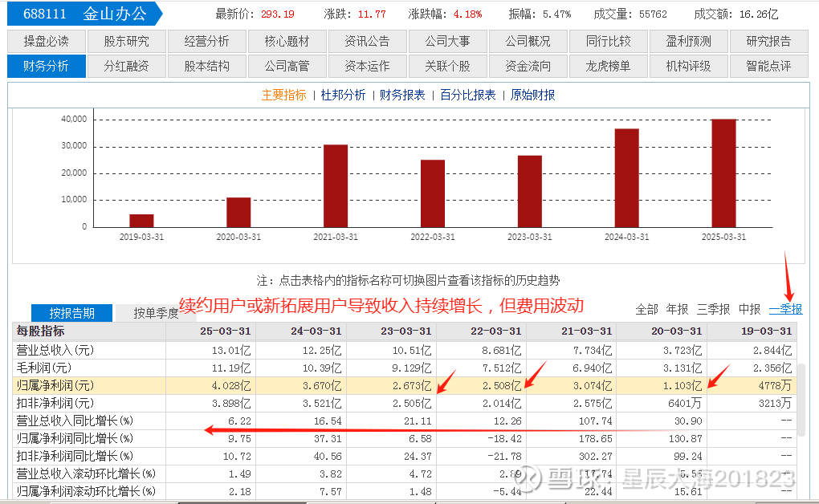Open the 公司大事 tab
819x504 pixels.
(x=447, y=41)
